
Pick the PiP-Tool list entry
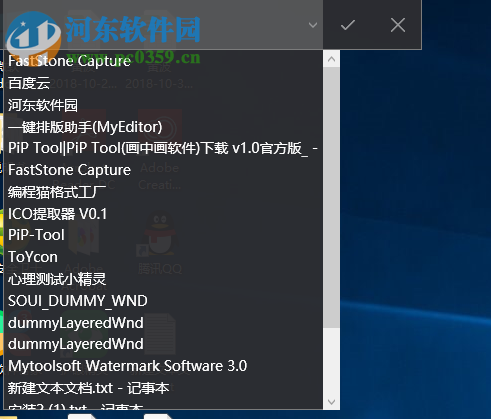(x=163, y=235)
